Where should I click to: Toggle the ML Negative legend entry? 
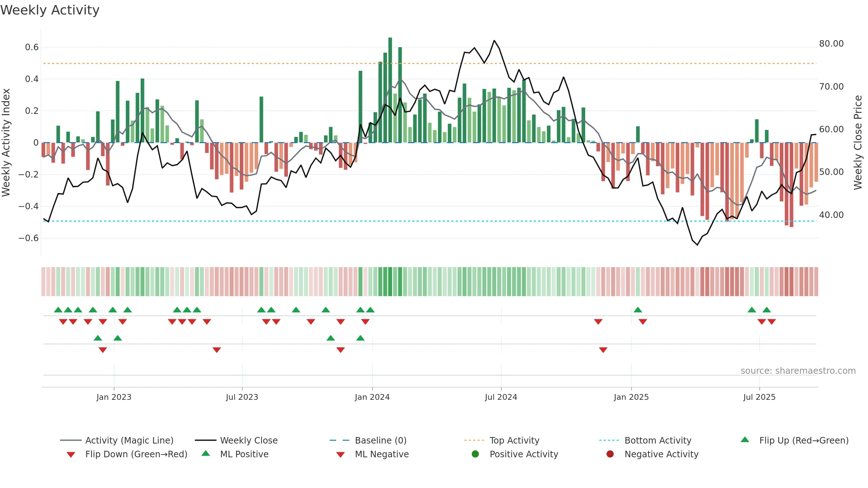pos(373,454)
